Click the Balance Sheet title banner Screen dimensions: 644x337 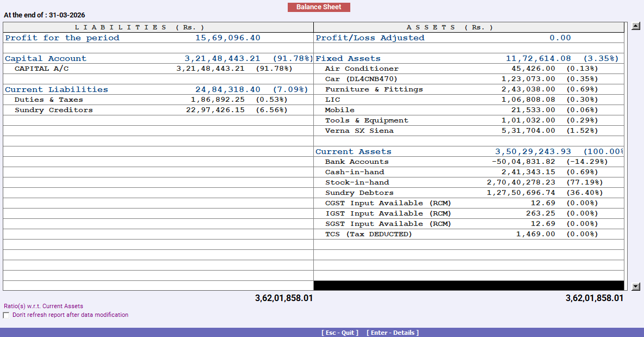point(319,7)
